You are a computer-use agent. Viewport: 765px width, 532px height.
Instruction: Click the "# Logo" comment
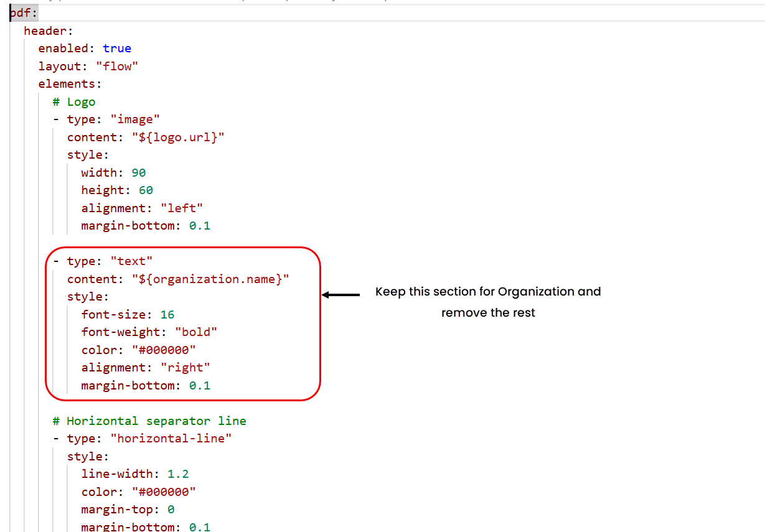pyautogui.click(x=74, y=101)
